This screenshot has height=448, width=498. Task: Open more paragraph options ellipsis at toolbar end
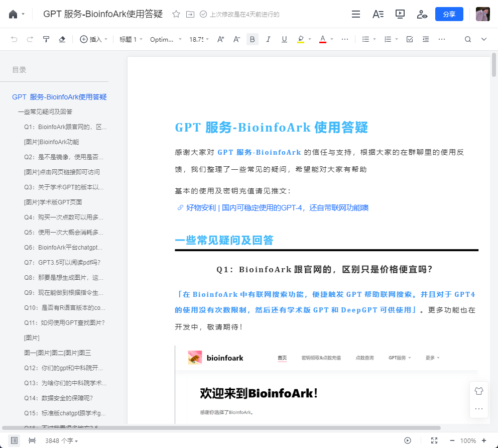click(442, 39)
